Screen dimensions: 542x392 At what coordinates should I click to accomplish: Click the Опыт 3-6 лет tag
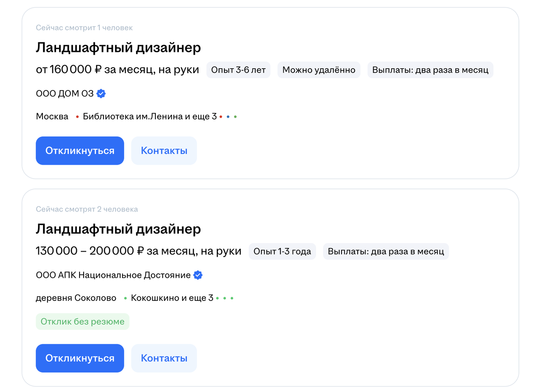tap(238, 70)
